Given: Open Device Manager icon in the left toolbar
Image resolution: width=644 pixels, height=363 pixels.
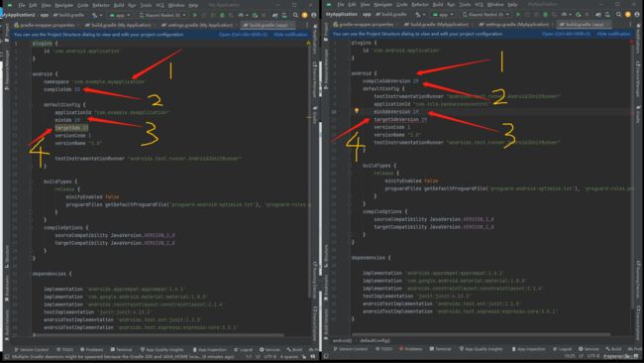Looking at the screenshot, I should [284, 15].
